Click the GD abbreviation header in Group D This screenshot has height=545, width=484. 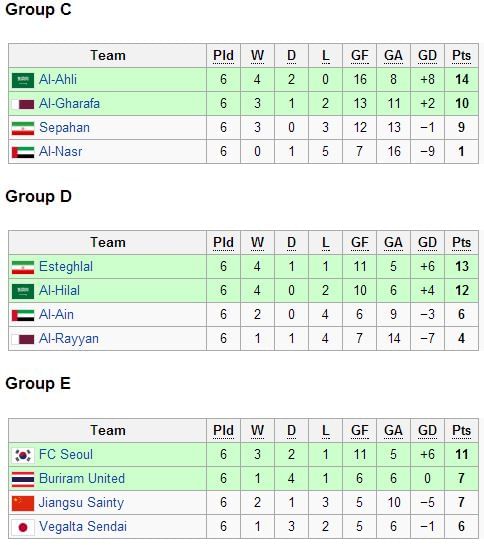click(x=427, y=243)
